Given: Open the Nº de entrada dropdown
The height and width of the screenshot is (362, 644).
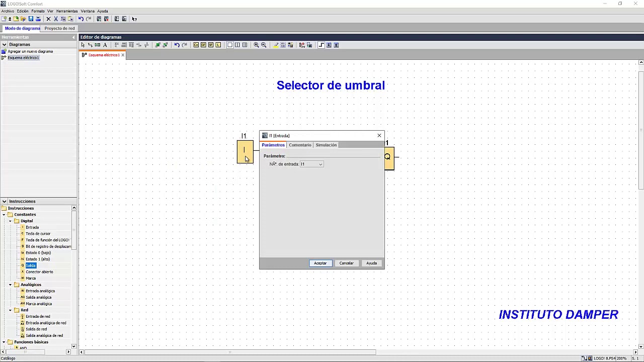Looking at the screenshot, I should click(320, 164).
